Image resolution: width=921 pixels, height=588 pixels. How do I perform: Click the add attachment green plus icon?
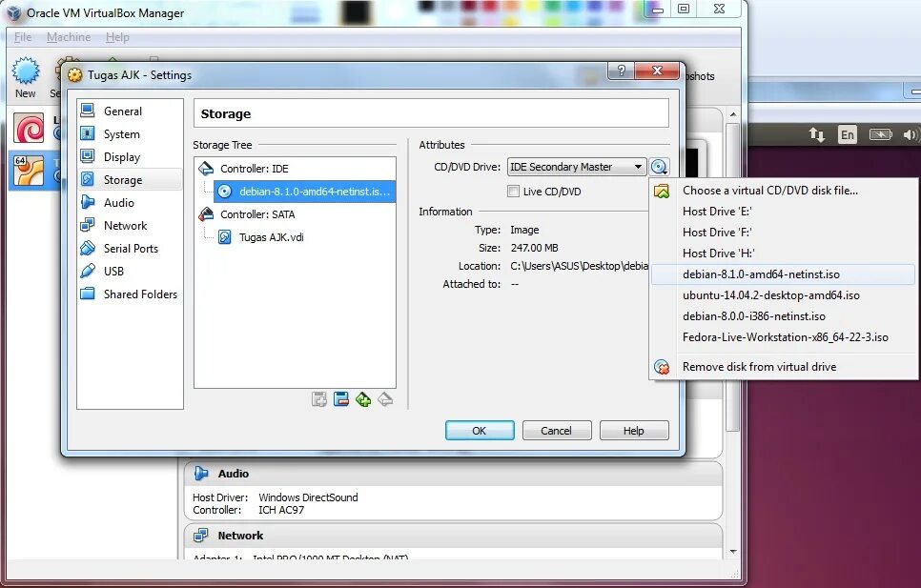click(363, 399)
